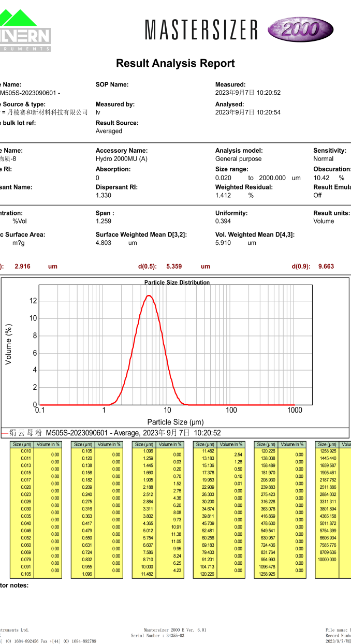Click the 'd(0.5):' label
This screenshot has height=644, width=351.
(x=148, y=267)
